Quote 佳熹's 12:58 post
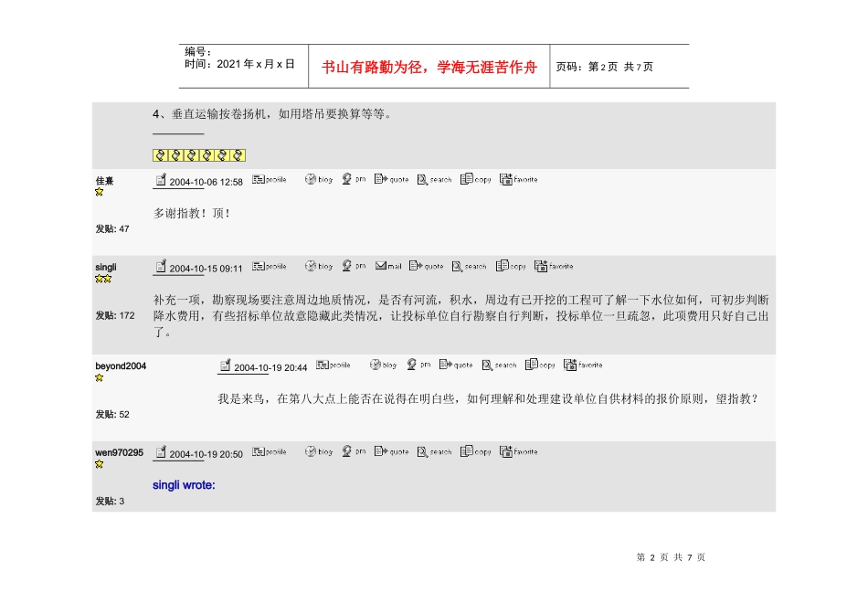The height and width of the screenshot is (614, 868). click(x=391, y=179)
